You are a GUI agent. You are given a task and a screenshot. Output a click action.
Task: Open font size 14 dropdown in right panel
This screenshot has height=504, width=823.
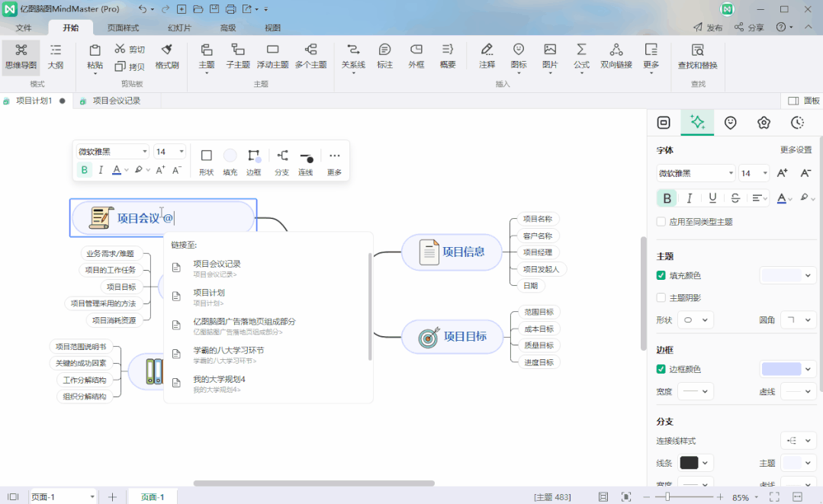pyautogui.click(x=754, y=173)
